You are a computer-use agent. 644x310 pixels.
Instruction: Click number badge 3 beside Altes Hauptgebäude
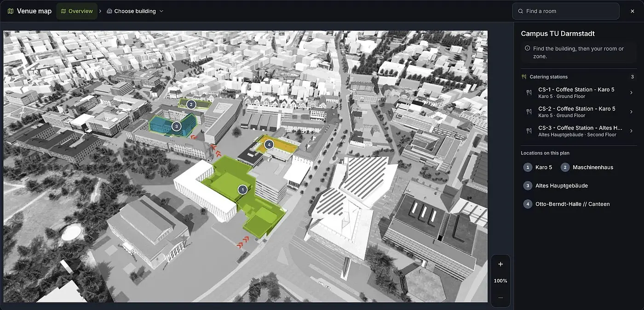tap(528, 186)
